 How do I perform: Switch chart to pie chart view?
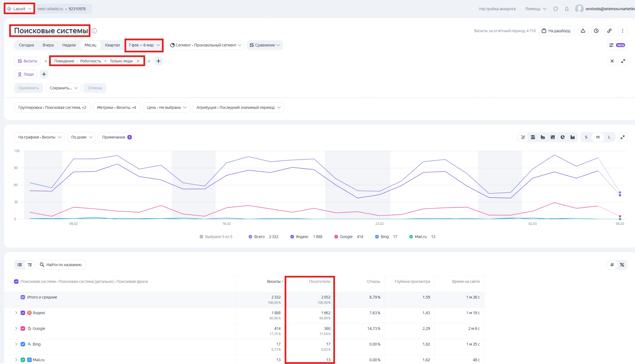562,137
